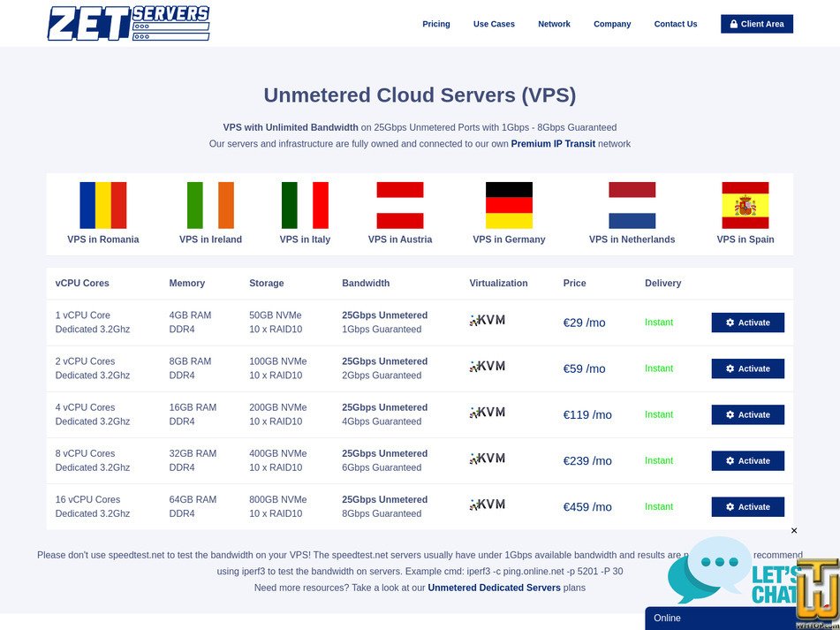
Task: Click the Romania flag icon
Action: click(x=102, y=205)
